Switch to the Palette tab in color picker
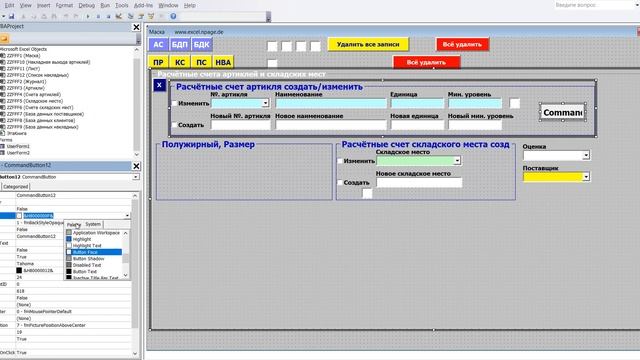 click(x=74, y=224)
